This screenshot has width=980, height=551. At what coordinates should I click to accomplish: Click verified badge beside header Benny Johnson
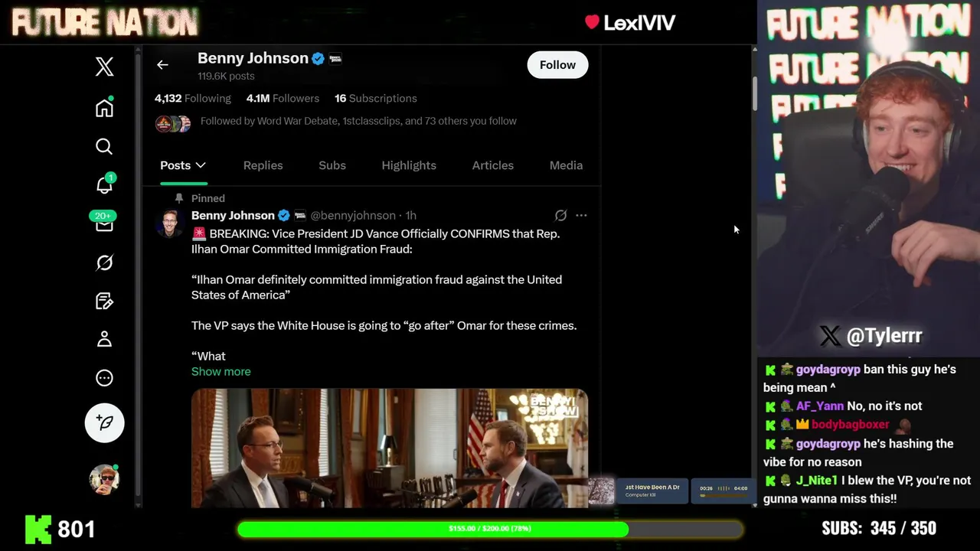pos(318,59)
